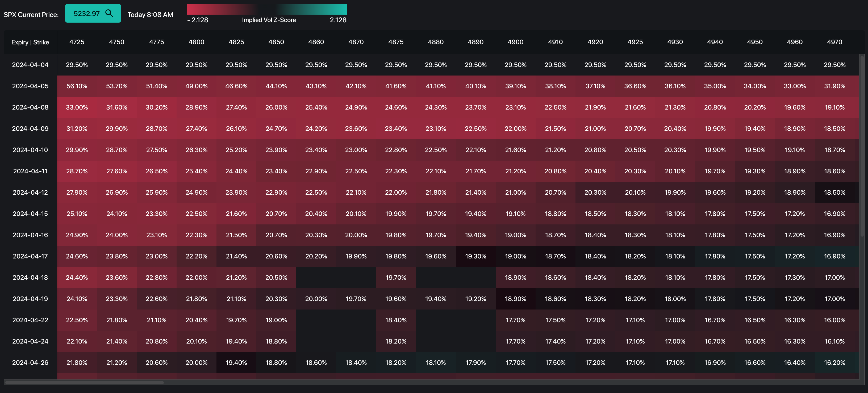Click the 19.40% cell in 2024-04-26 row
The image size is (868, 393).
pos(236,363)
